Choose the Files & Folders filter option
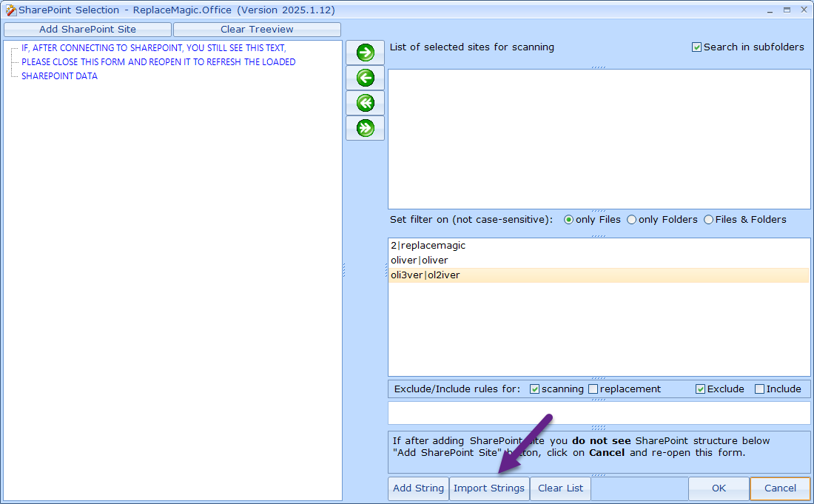814x504 pixels. pos(708,220)
